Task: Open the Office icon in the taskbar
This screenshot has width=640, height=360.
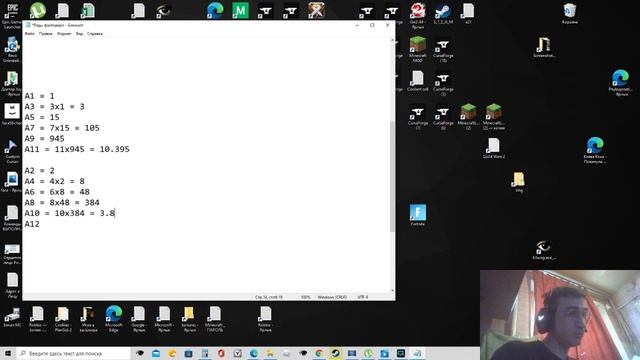Action: pos(221,353)
